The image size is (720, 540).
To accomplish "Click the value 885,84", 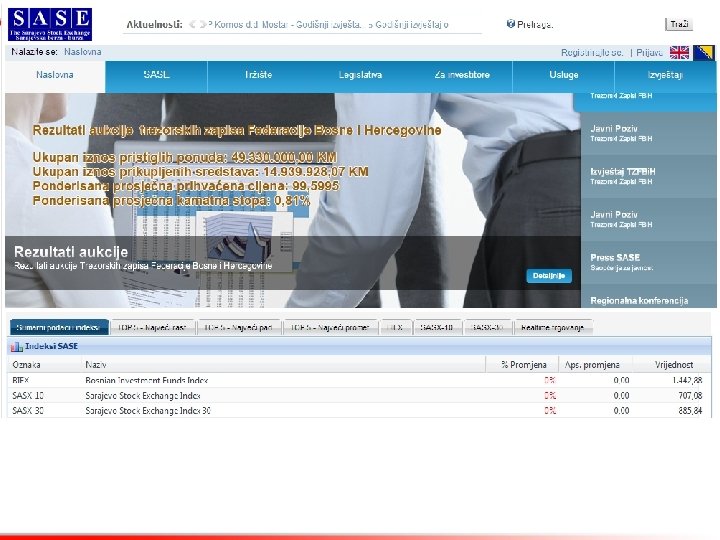I will [x=690, y=411].
